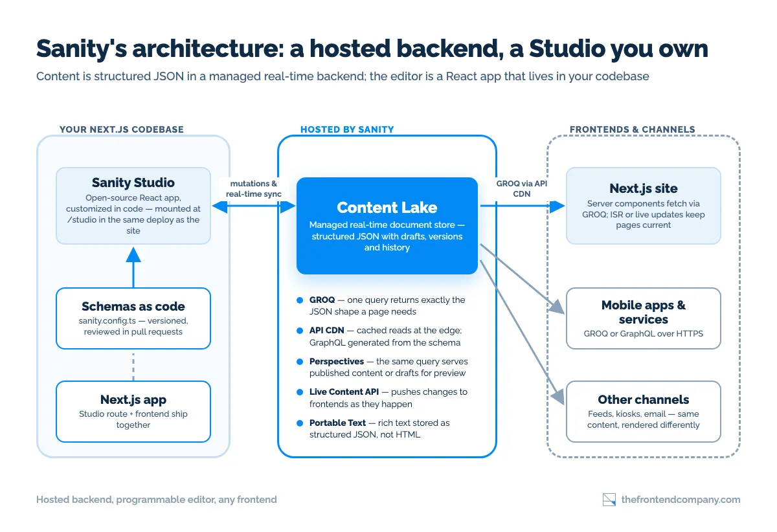This screenshot has height=532, width=777.
Task: Select the Content Lake box
Action: (x=387, y=226)
